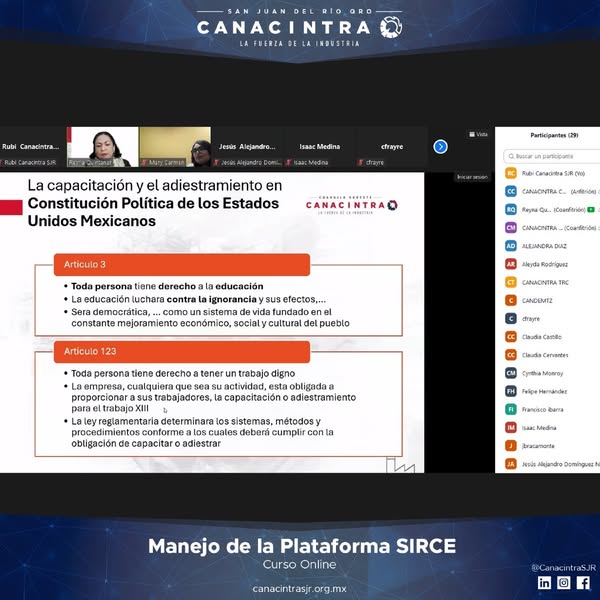Click the Iniciar sesión button
This screenshot has width=600, height=600.
tap(472, 177)
